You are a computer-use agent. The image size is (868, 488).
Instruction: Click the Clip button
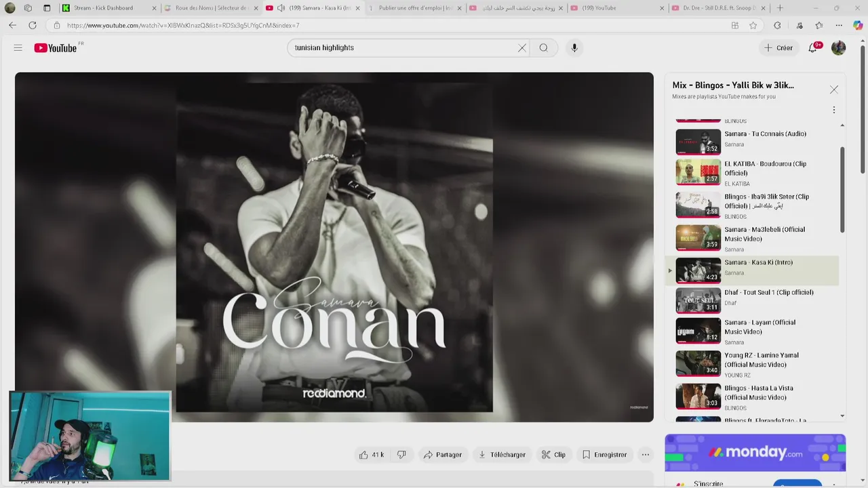pyautogui.click(x=553, y=455)
